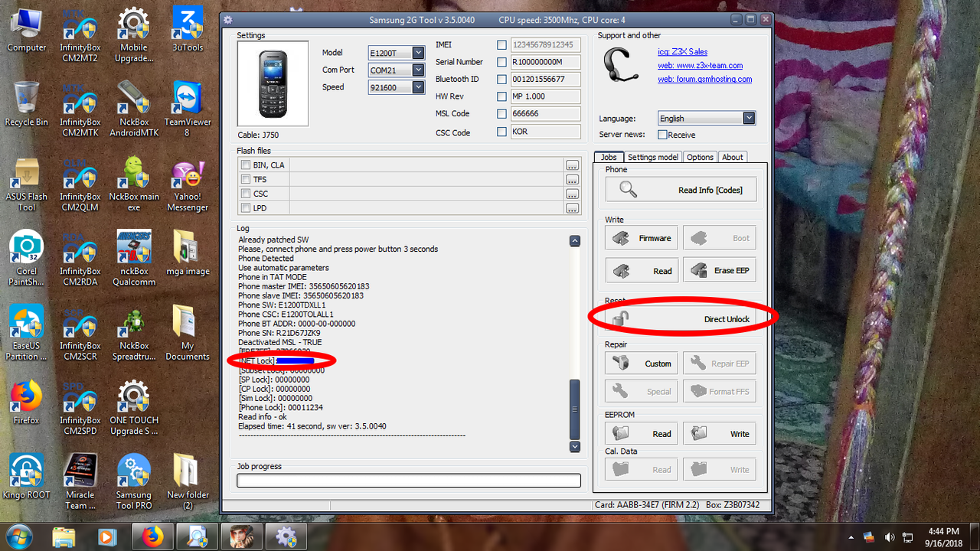Switch to the Jobs tab
Viewport: 980px width, 551px height.
click(x=608, y=157)
